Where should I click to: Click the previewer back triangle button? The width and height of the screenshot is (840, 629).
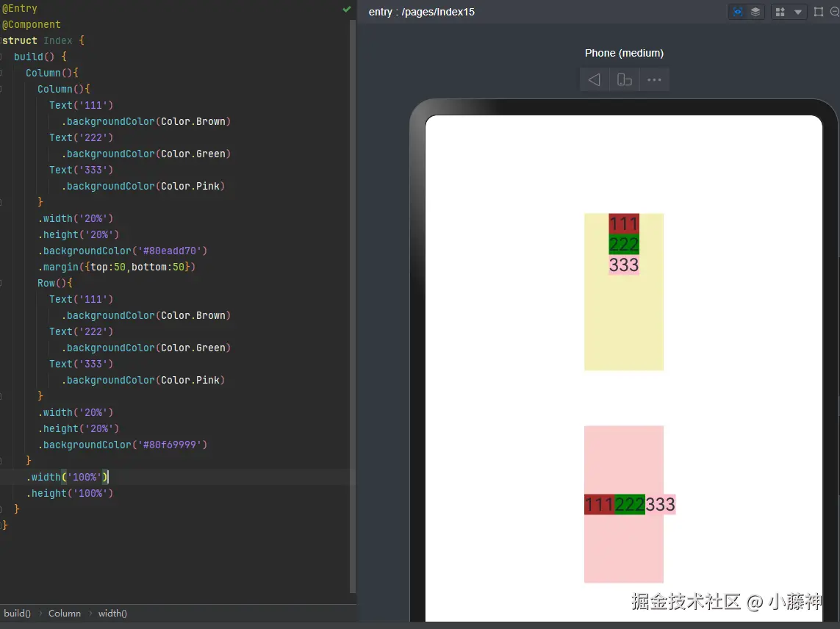[594, 80]
